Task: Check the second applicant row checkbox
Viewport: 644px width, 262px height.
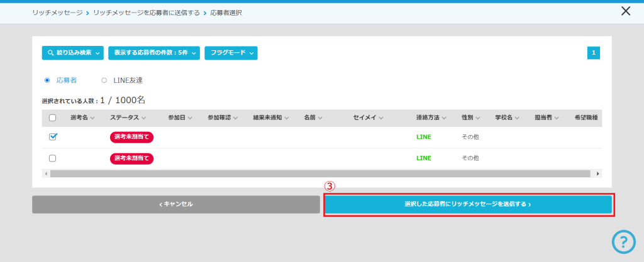Action: [x=52, y=158]
